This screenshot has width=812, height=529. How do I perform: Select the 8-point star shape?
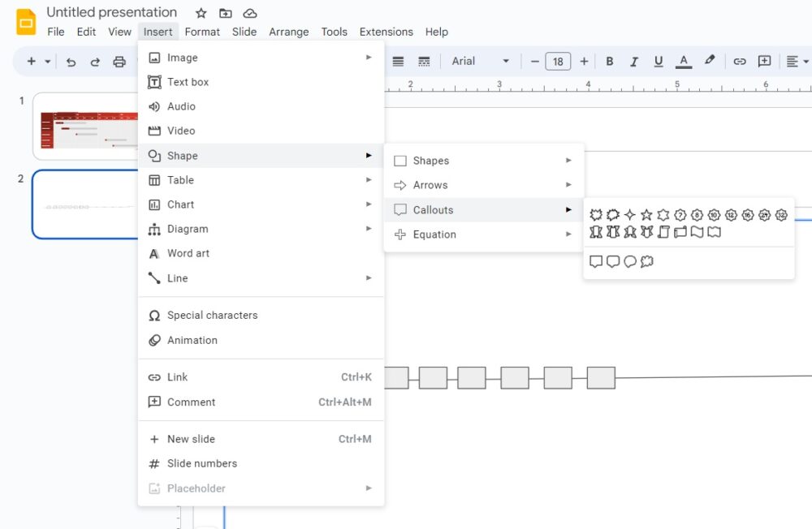pyautogui.click(x=697, y=215)
